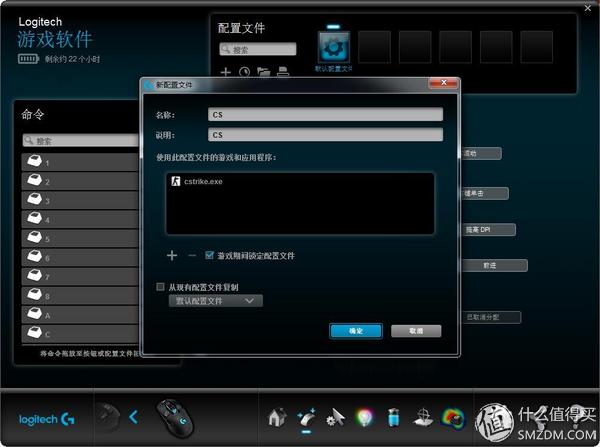The width and height of the screenshot is (600, 447).
Task: Select the G-series mouse device image
Action: coord(175,418)
